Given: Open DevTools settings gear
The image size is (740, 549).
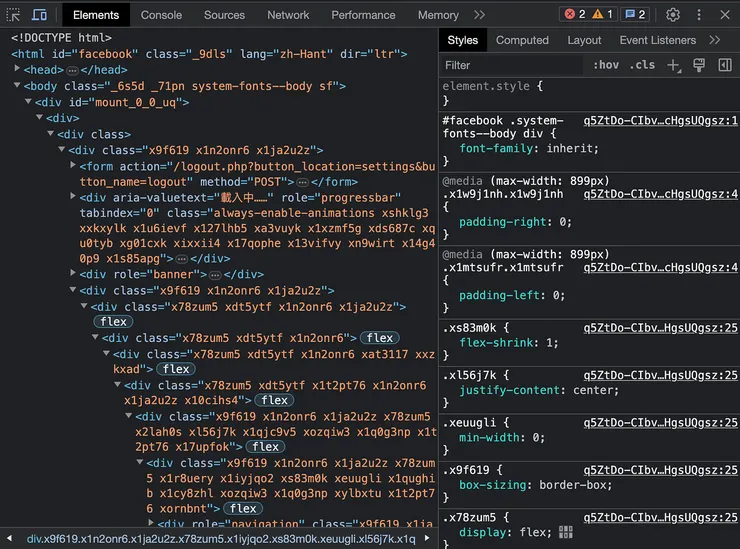Looking at the screenshot, I should [x=673, y=15].
